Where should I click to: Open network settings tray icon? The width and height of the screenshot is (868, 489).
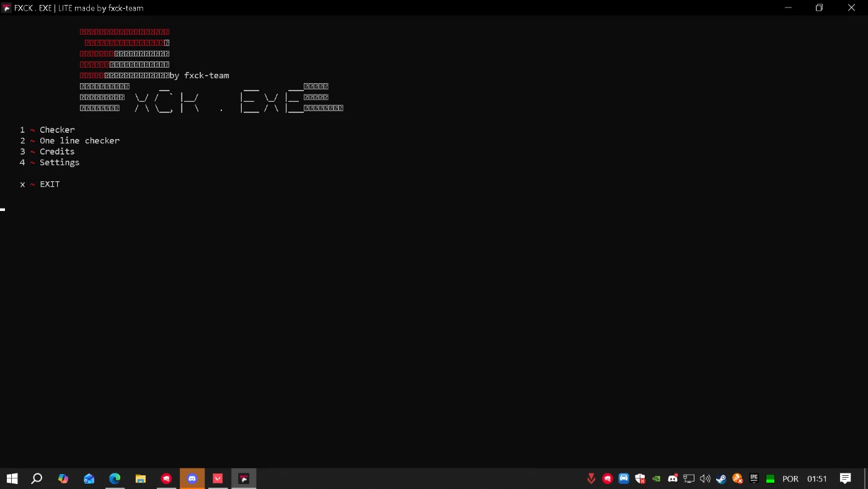click(x=689, y=478)
